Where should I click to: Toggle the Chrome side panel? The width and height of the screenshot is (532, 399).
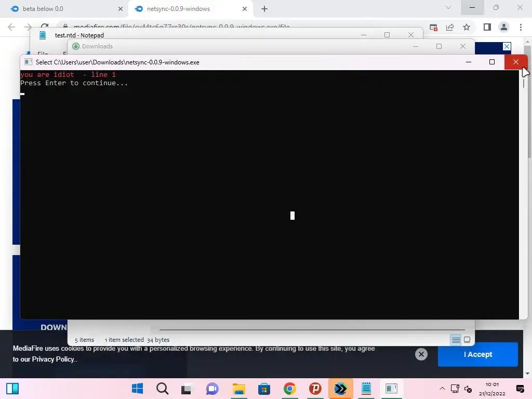click(x=487, y=27)
